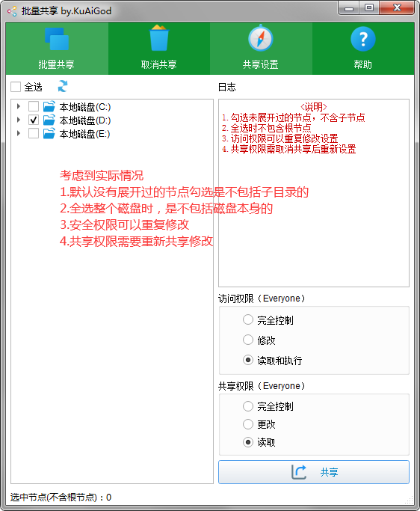Toggle the 全选 select-all checkbox
Viewport: 420px width, 511px height.
coord(16,87)
